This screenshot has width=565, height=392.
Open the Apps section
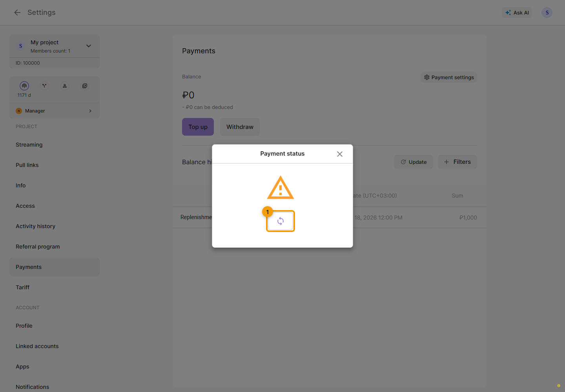55,367
